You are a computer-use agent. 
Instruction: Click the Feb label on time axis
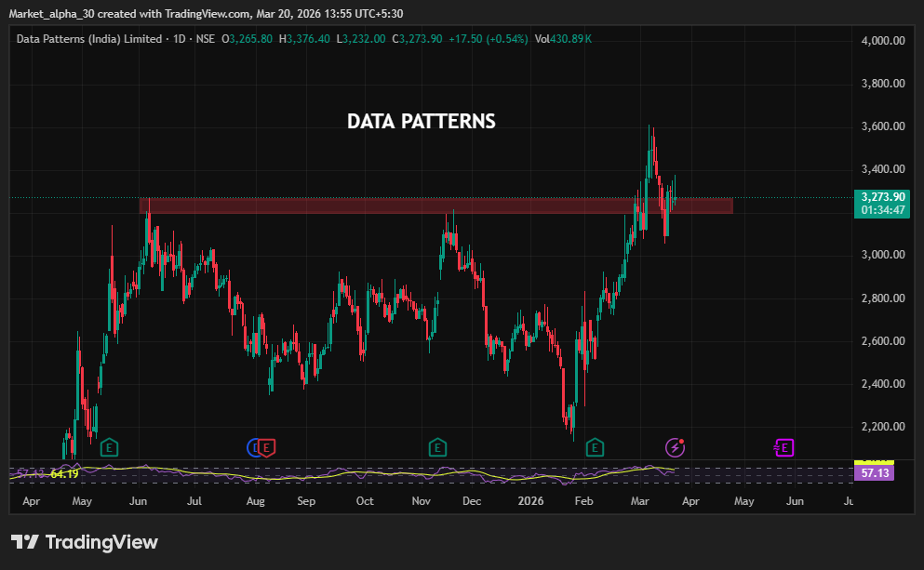(583, 501)
